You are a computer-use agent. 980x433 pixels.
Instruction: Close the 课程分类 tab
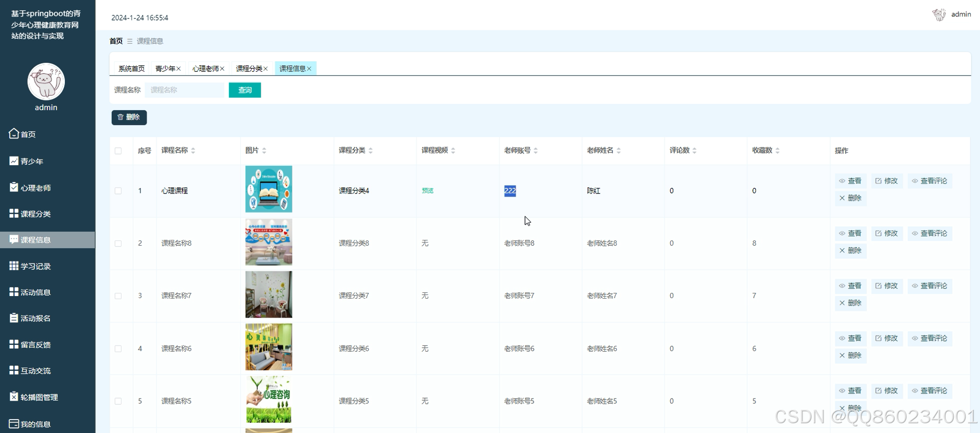tap(266, 68)
